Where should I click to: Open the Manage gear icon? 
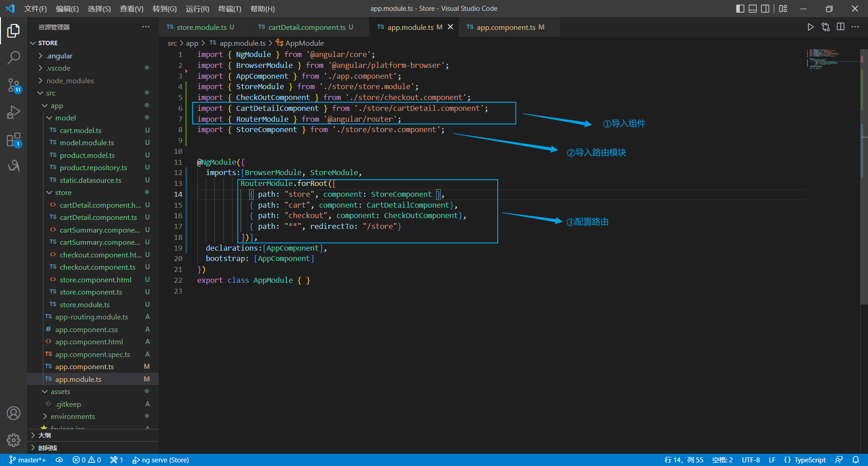pos(14,440)
